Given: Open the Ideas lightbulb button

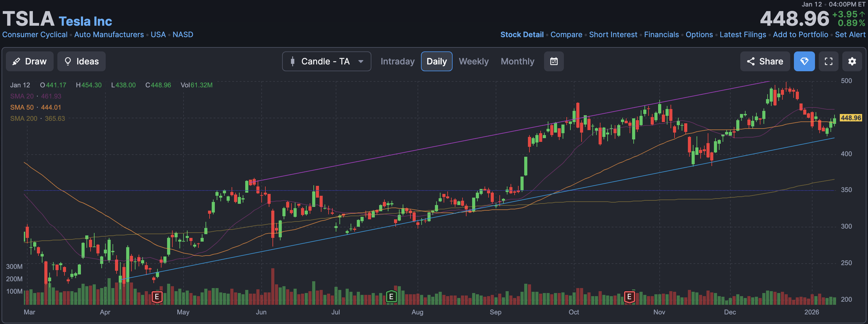Looking at the screenshot, I should click(x=81, y=61).
